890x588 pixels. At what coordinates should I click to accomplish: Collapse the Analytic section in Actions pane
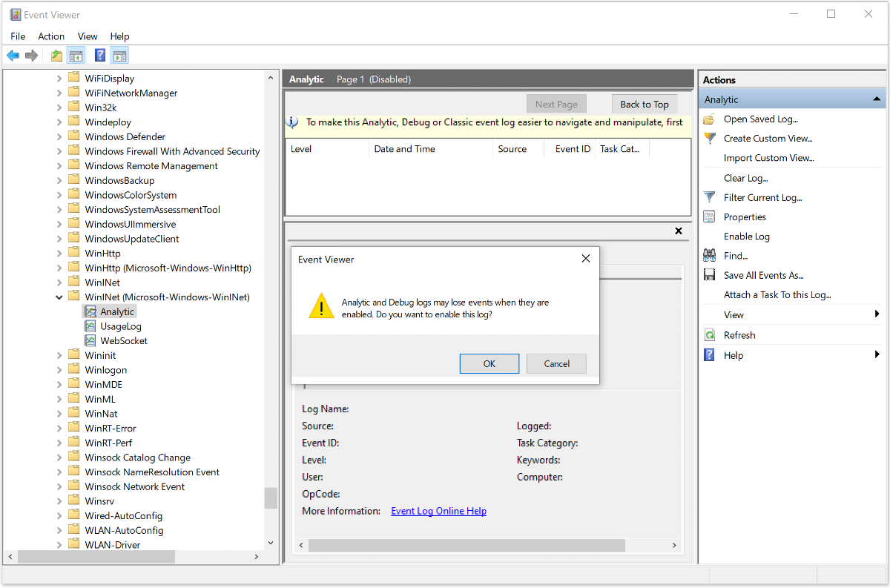pyautogui.click(x=877, y=99)
